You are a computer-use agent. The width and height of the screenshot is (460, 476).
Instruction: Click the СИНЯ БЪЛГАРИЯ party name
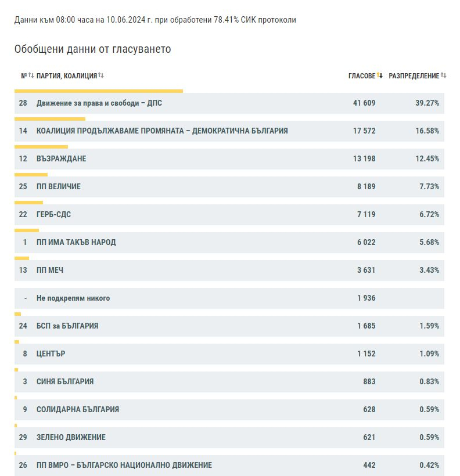coord(65,381)
